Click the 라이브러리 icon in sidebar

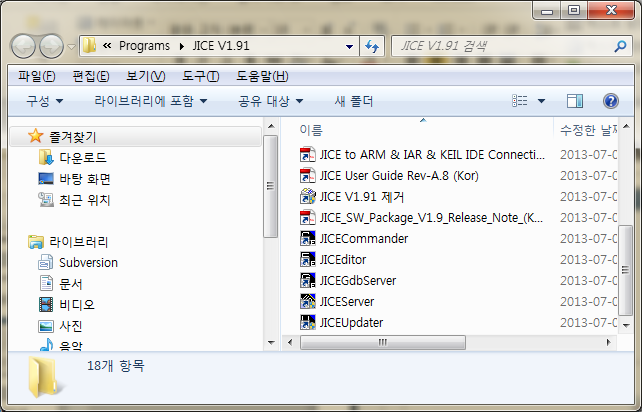(36, 242)
